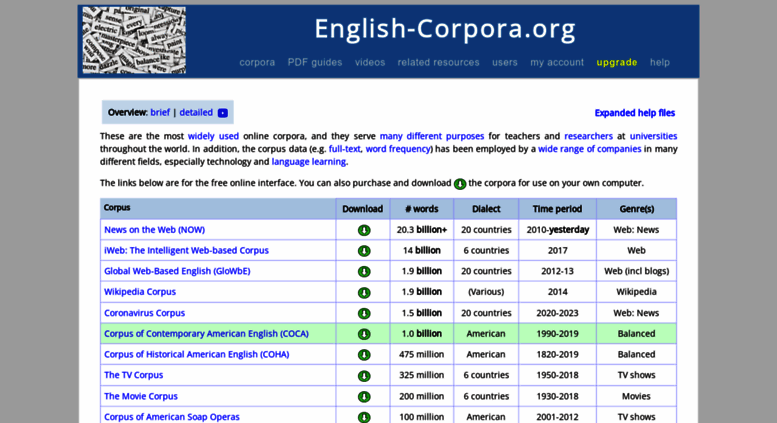The width and height of the screenshot is (777, 423).
Task: Open 'iWeb: The Intelligent Web-based Corpus' link
Action: click(x=186, y=251)
